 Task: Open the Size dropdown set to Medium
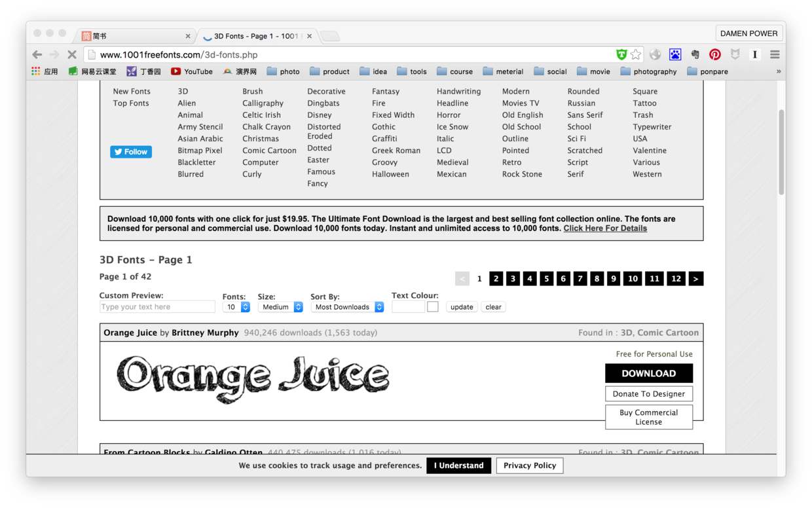pyautogui.click(x=280, y=307)
